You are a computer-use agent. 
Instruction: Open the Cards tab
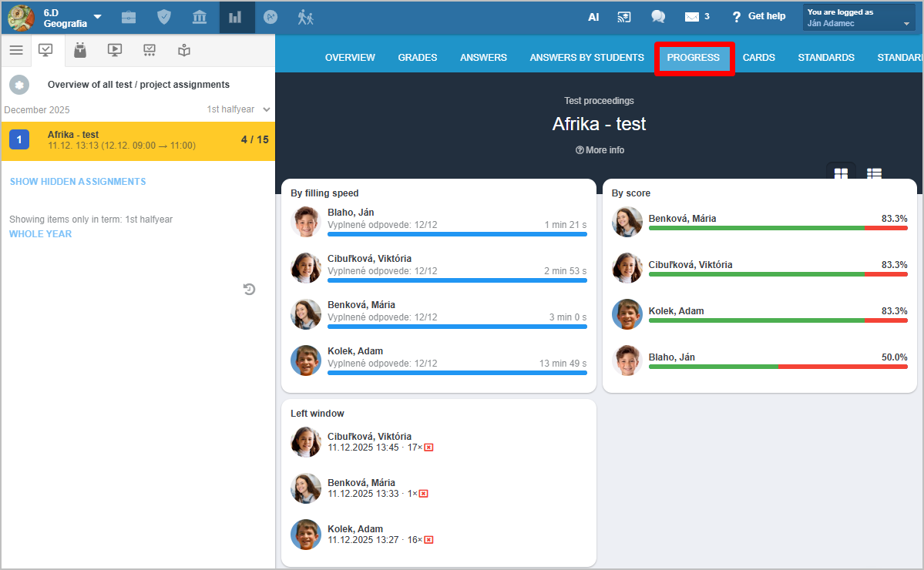pyautogui.click(x=758, y=58)
